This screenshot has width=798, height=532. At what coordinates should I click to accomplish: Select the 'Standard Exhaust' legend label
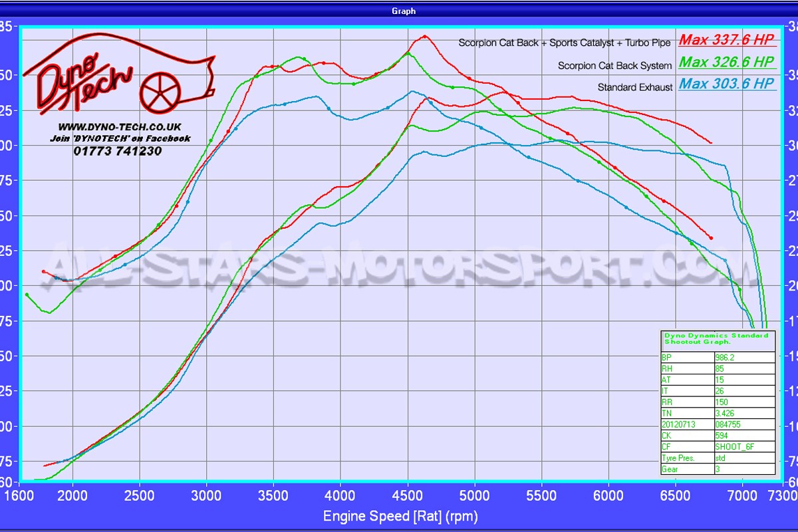pos(635,87)
